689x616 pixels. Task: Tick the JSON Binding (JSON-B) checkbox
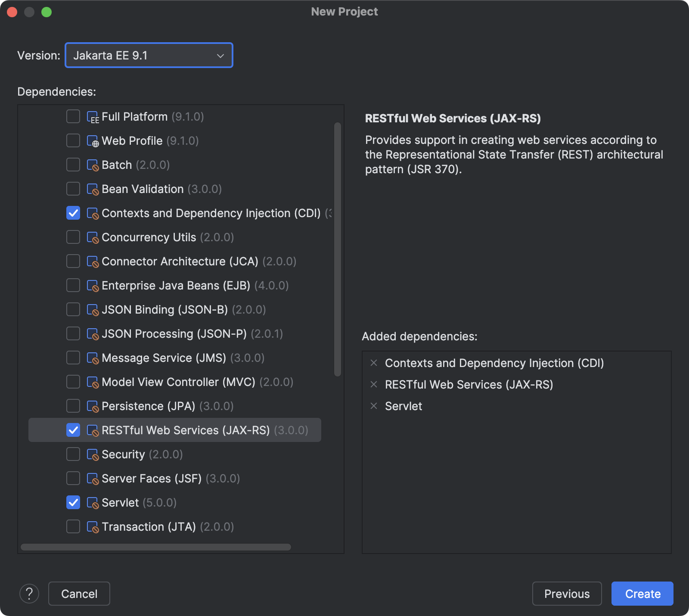click(73, 309)
